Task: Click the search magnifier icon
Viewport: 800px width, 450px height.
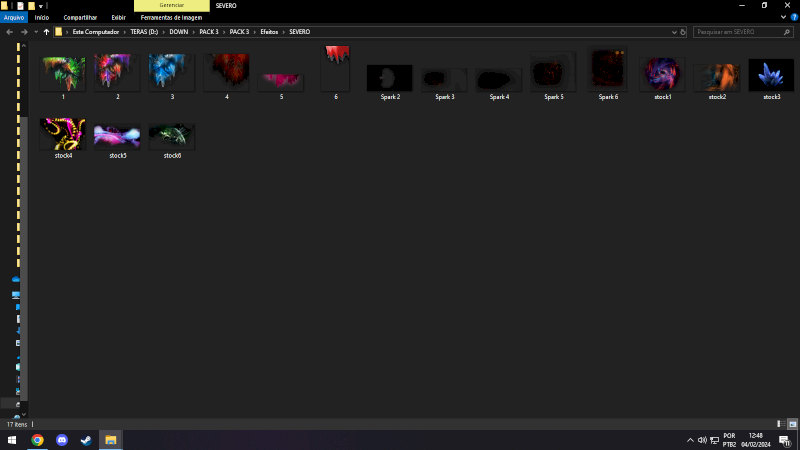Action: point(787,32)
